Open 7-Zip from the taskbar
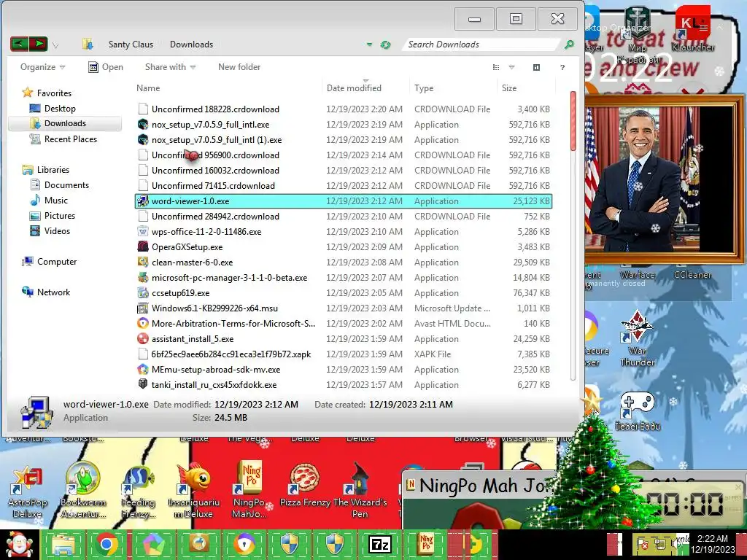Viewport: 747px width, 560px height. coord(379,544)
